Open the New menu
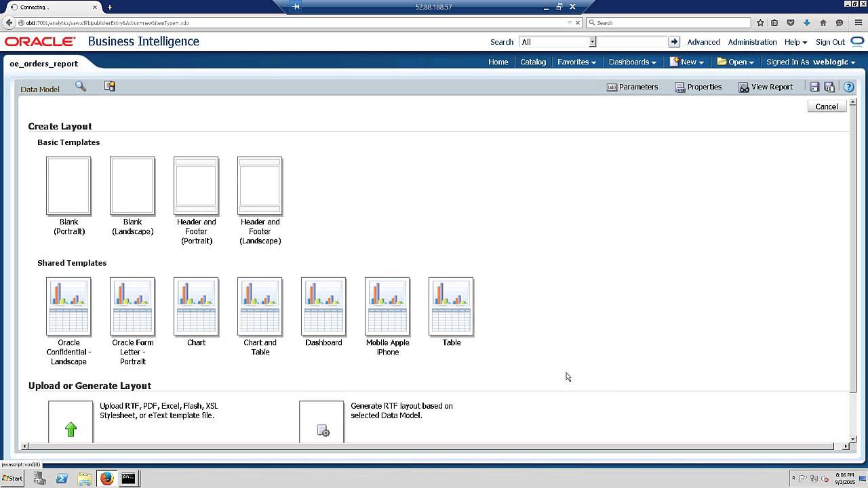 (x=687, y=62)
